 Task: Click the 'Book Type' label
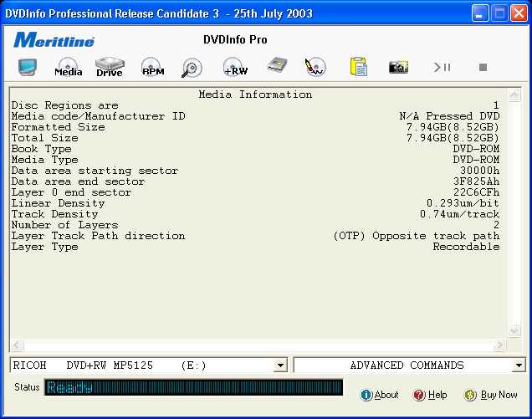tap(41, 149)
